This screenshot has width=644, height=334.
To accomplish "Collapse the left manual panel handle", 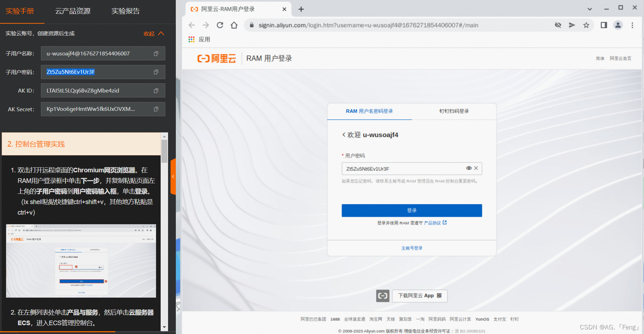I will 173,177.
